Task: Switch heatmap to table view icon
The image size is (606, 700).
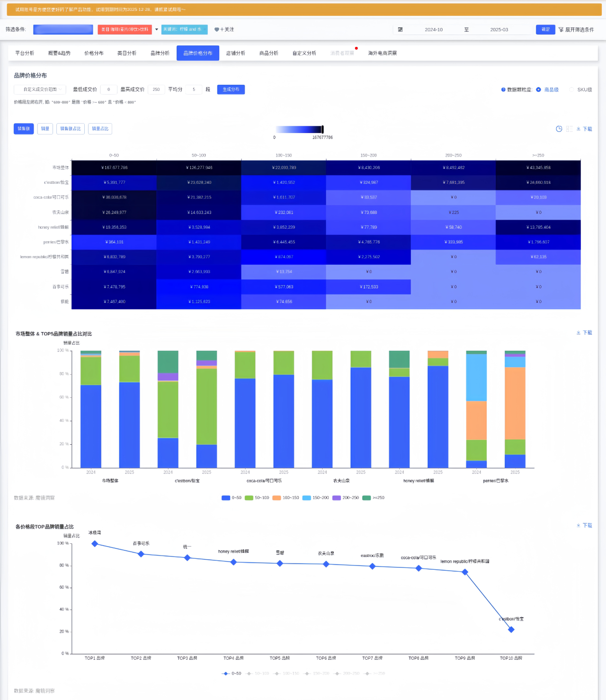Action: (x=570, y=129)
